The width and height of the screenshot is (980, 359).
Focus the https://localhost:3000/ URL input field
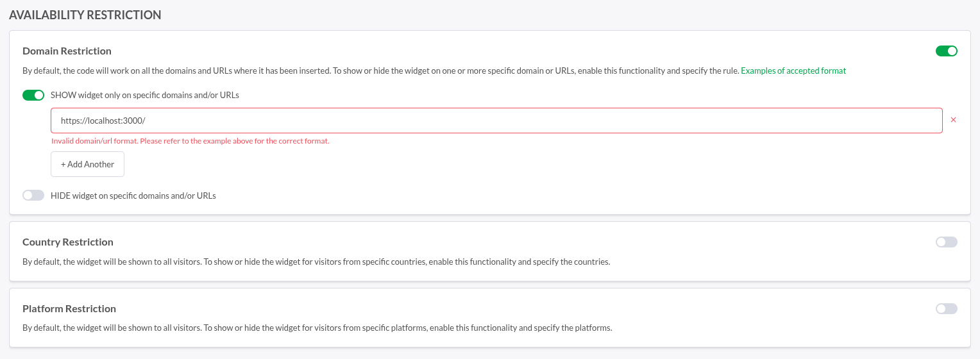pos(496,121)
